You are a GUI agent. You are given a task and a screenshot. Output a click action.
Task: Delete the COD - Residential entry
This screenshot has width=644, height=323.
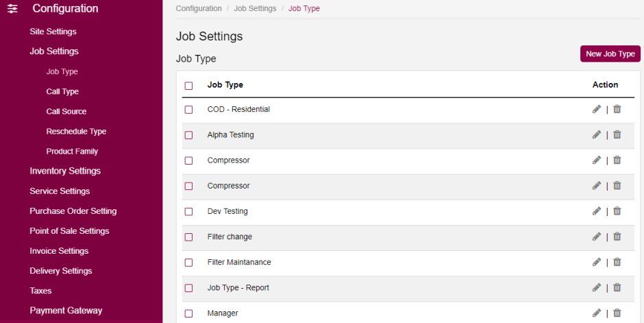point(617,109)
